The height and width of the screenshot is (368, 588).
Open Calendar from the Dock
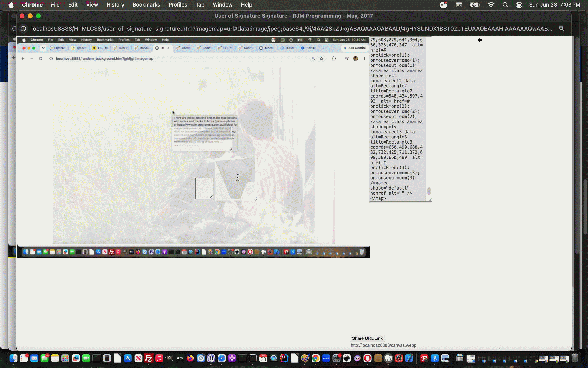[263, 358]
